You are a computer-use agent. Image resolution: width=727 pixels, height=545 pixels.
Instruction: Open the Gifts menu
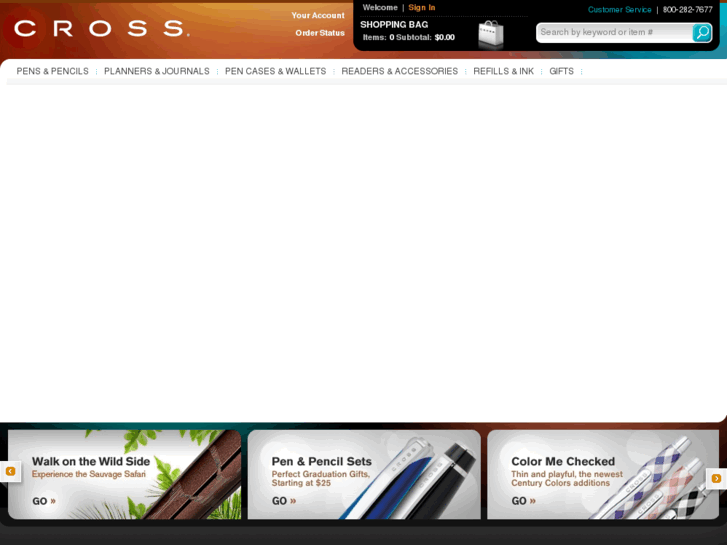(x=561, y=71)
